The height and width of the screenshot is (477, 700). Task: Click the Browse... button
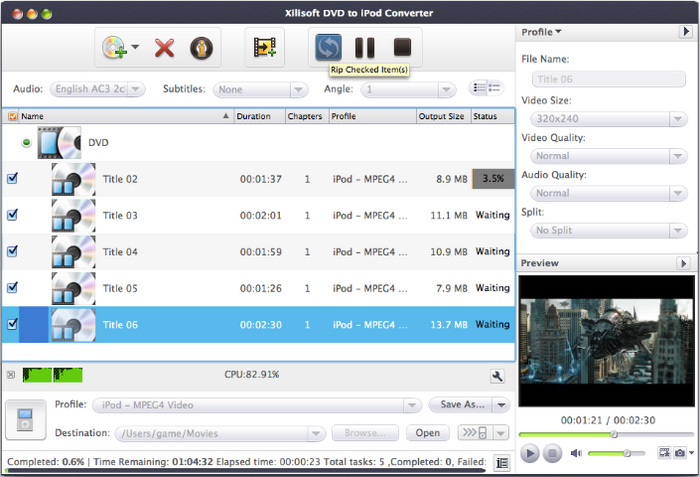[365, 433]
